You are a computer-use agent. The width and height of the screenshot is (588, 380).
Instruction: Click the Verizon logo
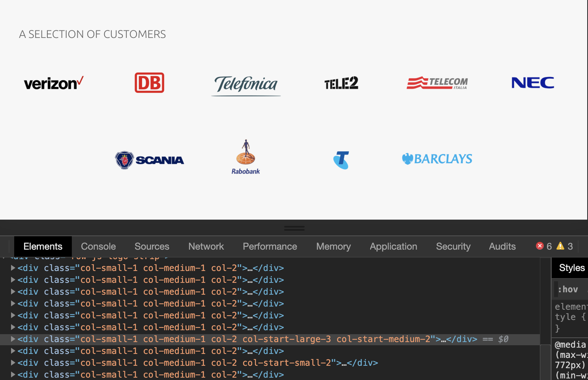(x=53, y=83)
